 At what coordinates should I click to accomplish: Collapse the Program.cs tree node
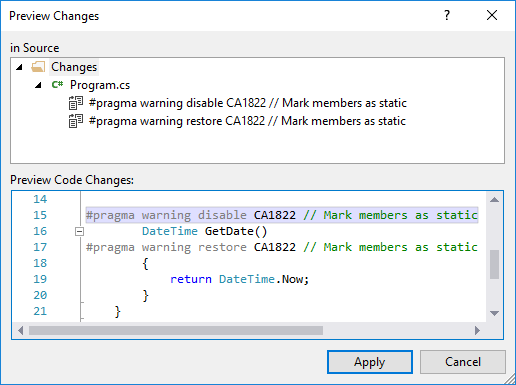[38, 85]
